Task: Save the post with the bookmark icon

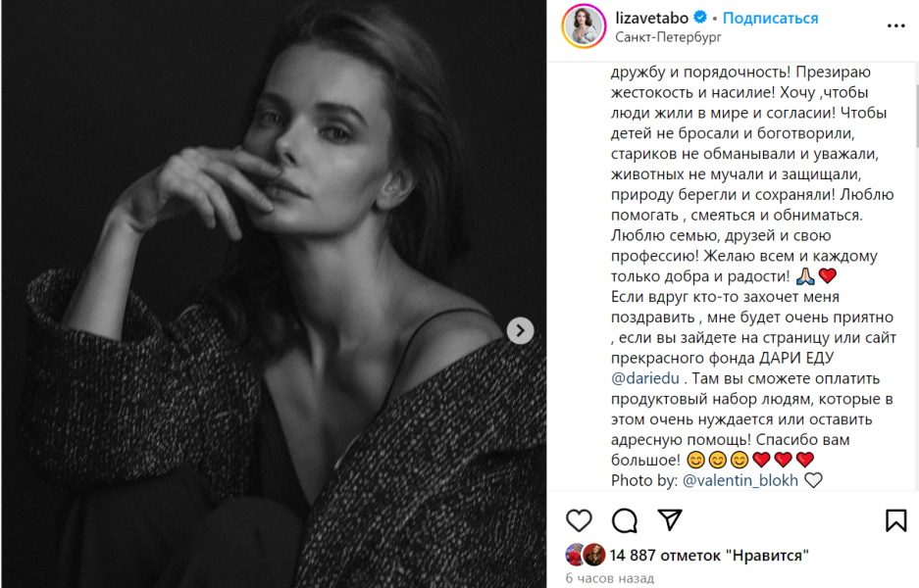Action: point(895,519)
